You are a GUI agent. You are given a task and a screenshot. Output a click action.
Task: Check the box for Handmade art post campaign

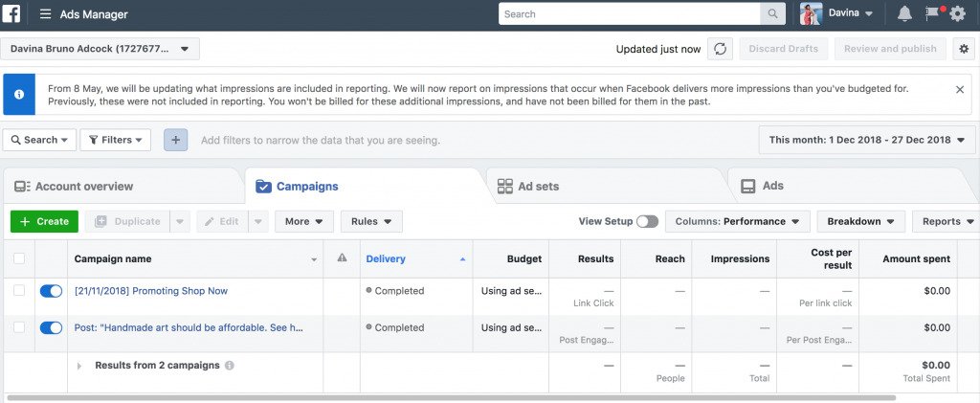click(x=19, y=327)
